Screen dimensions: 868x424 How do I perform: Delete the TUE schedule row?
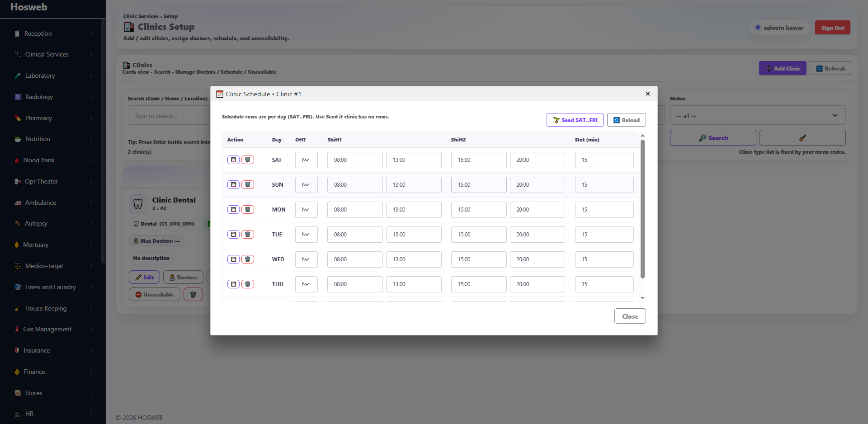click(x=248, y=234)
